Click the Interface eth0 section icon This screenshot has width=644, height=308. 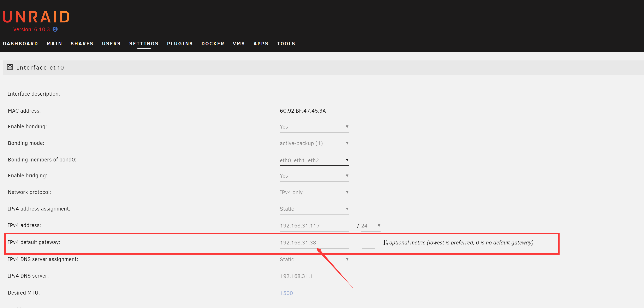(x=10, y=67)
